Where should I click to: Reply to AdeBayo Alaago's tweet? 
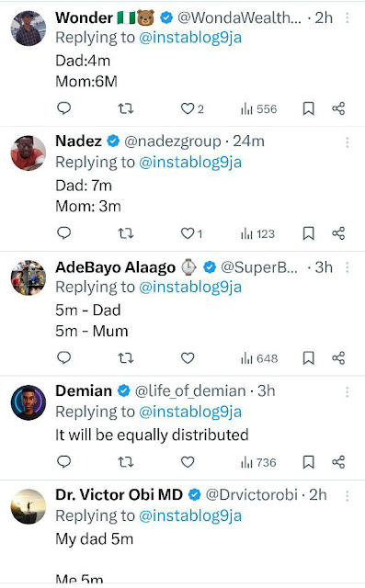[x=63, y=357]
